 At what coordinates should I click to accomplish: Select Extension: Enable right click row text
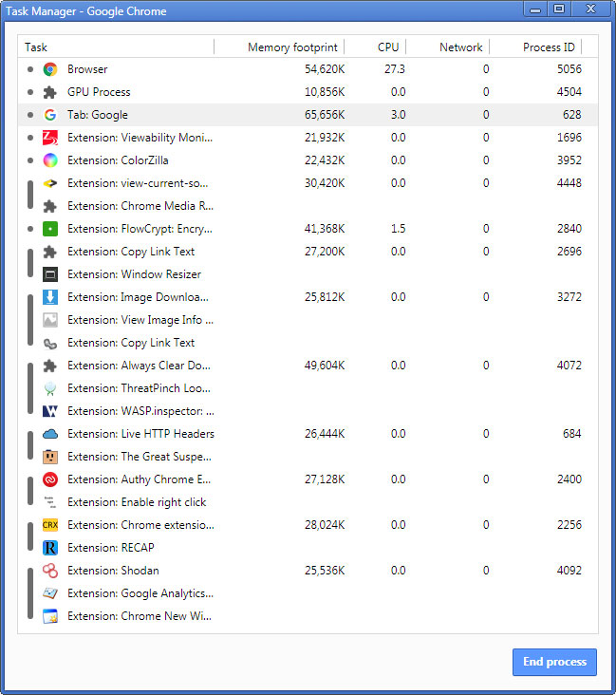137,502
